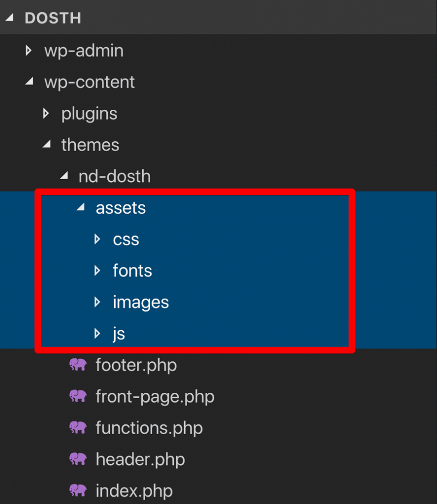Viewport: 437px width, 504px height.
Task: Select the js folder
Action: tap(119, 334)
